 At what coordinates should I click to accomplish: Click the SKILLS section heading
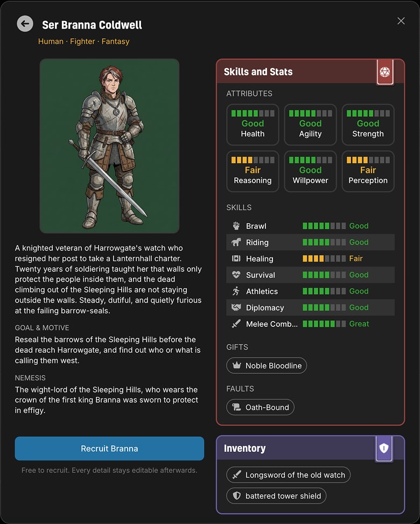pyautogui.click(x=239, y=207)
